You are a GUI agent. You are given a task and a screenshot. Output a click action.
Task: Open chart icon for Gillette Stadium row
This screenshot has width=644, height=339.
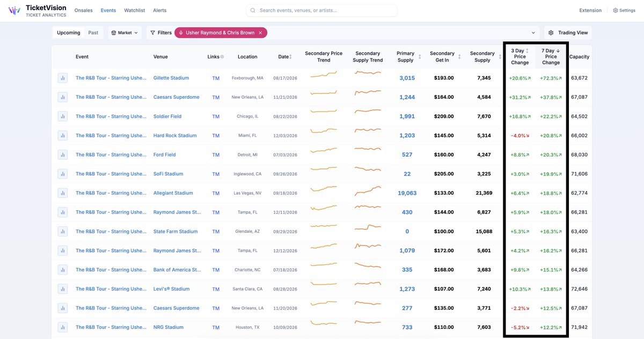[x=63, y=78]
